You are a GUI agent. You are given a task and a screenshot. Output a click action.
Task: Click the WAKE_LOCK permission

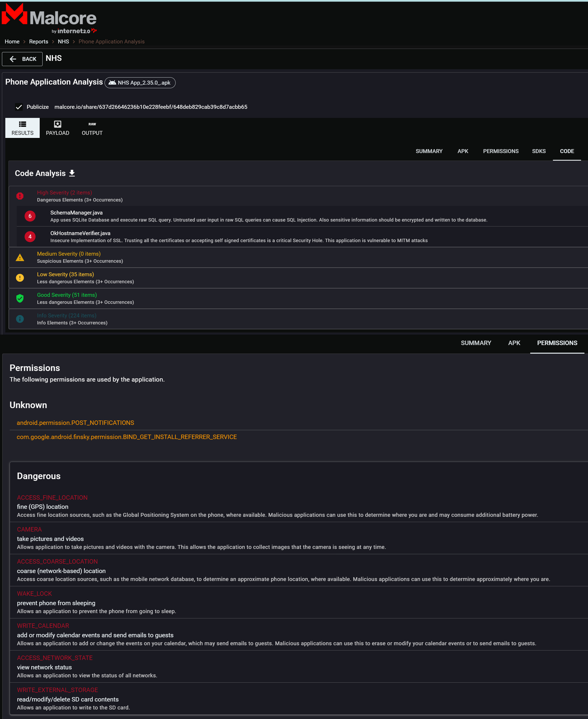point(34,594)
